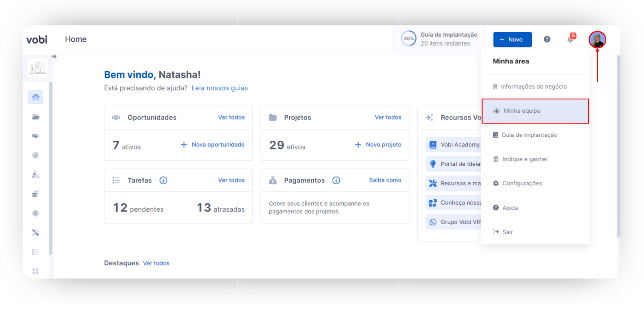
Task: Choose Ajuda in the Minha área menu
Action: [x=535, y=208]
